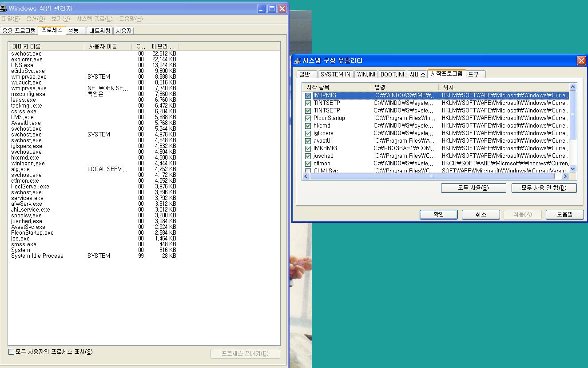Open the 옵션(O) menu
The image size is (588, 368).
pyautogui.click(x=36, y=19)
